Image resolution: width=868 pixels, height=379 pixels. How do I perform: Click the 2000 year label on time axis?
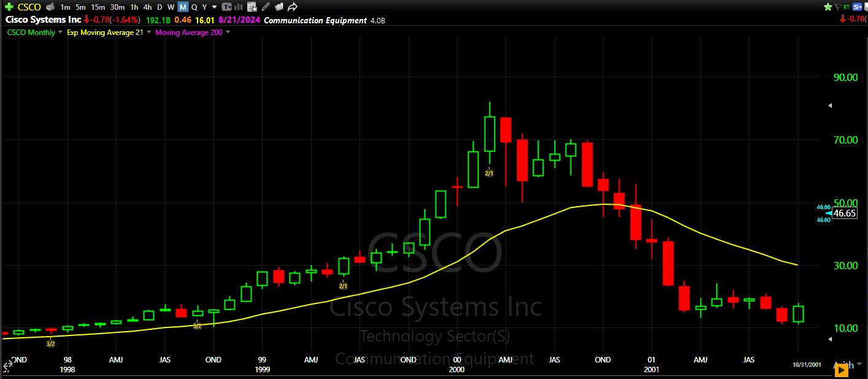click(x=456, y=370)
